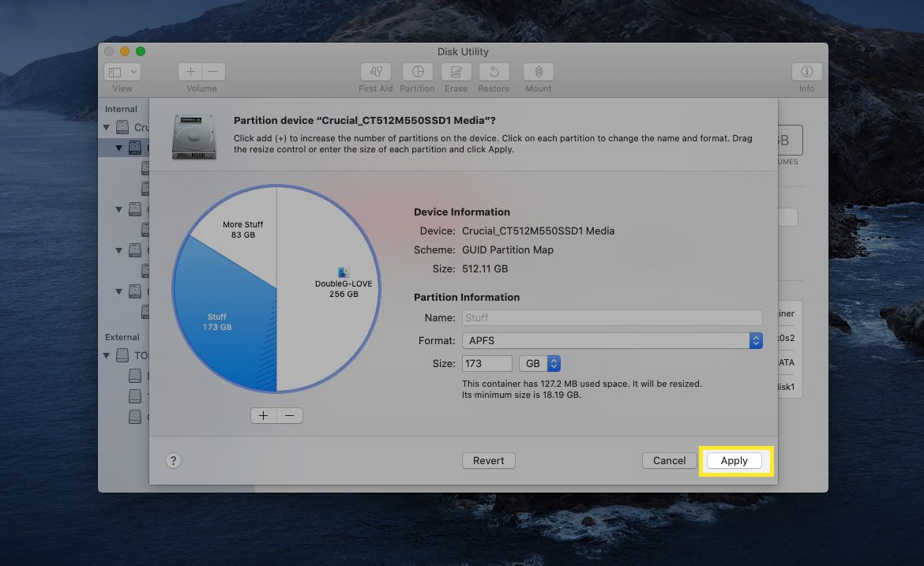
Task: Click the First Aid toolbar icon
Action: [x=376, y=72]
